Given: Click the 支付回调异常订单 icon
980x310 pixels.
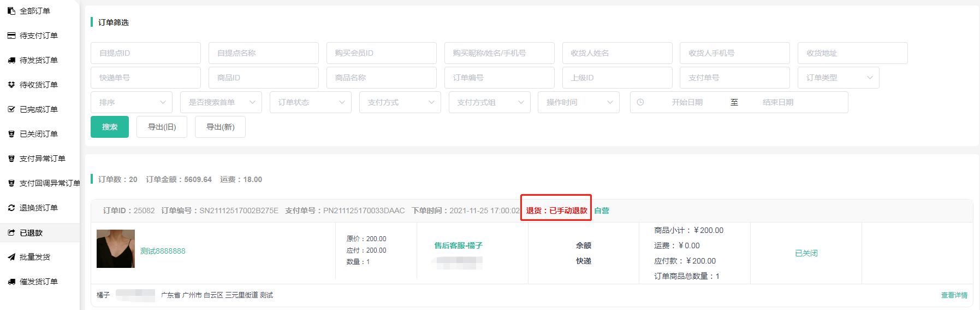Looking at the screenshot, I should pyautogui.click(x=11, y=183).
